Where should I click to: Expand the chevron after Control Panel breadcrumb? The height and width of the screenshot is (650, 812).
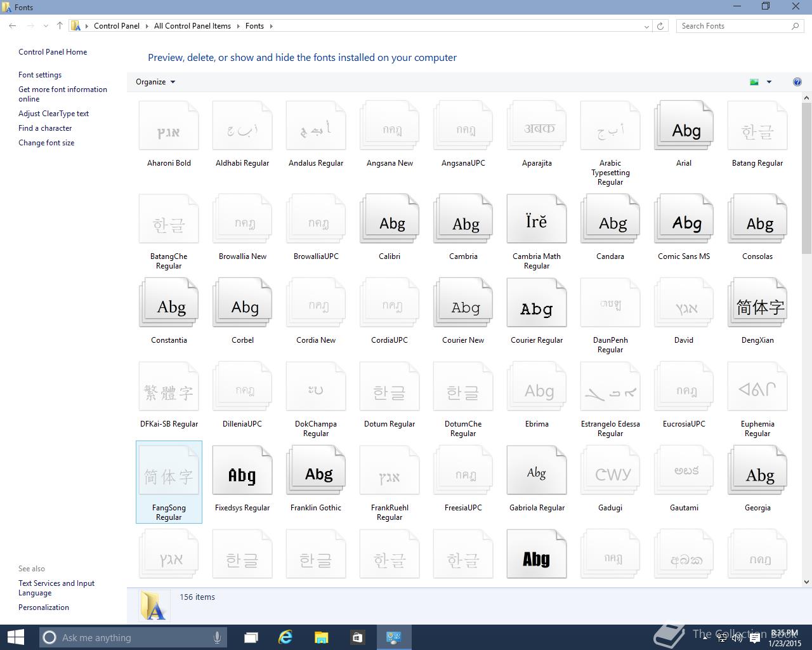click(147, 26)
